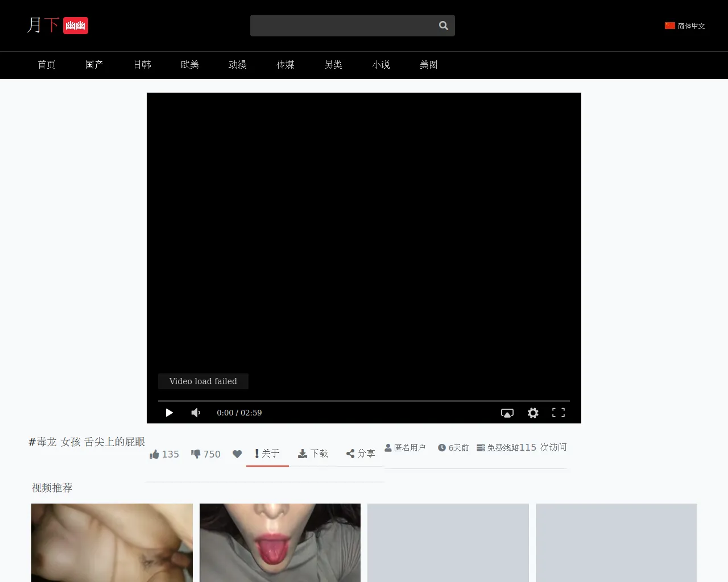The height and width of the screenshot is (582, 728).
Task: Click the tag 毒龙 in the title
Action: (45, 442)
